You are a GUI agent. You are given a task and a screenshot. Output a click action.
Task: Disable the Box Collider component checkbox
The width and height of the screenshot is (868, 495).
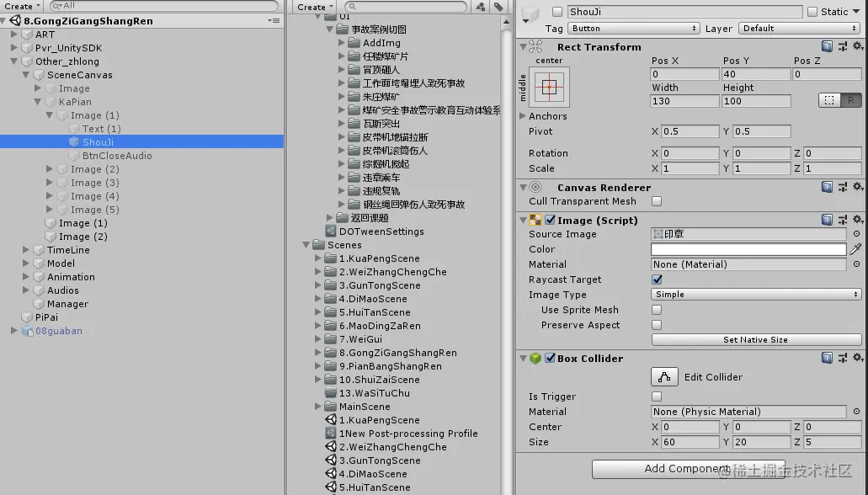(x=551, y=359)
